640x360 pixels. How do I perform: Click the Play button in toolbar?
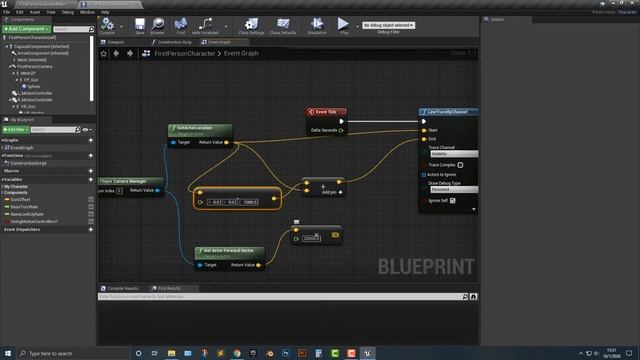(x=343, y=24)
